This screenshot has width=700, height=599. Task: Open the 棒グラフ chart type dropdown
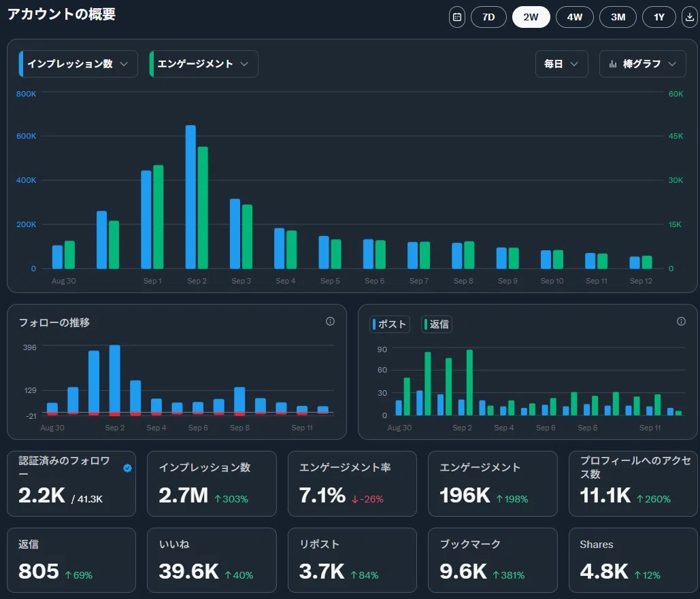click(642, 64)
